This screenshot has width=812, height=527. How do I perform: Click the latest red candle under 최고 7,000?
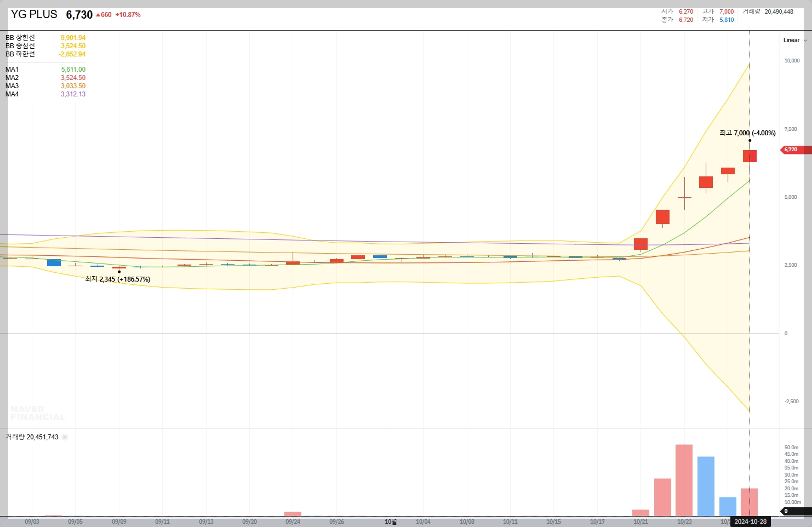[750, 156]
